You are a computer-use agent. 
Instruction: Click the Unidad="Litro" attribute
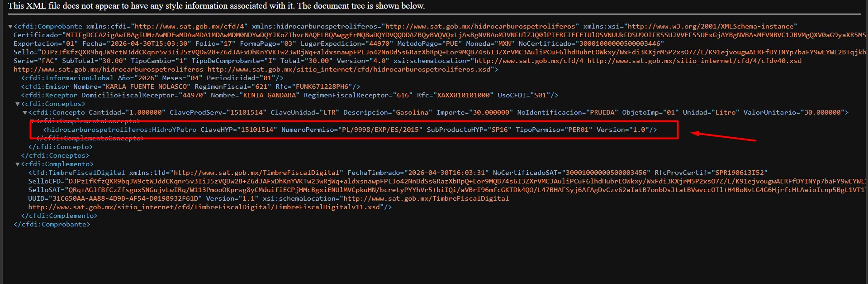click(711, 112)
